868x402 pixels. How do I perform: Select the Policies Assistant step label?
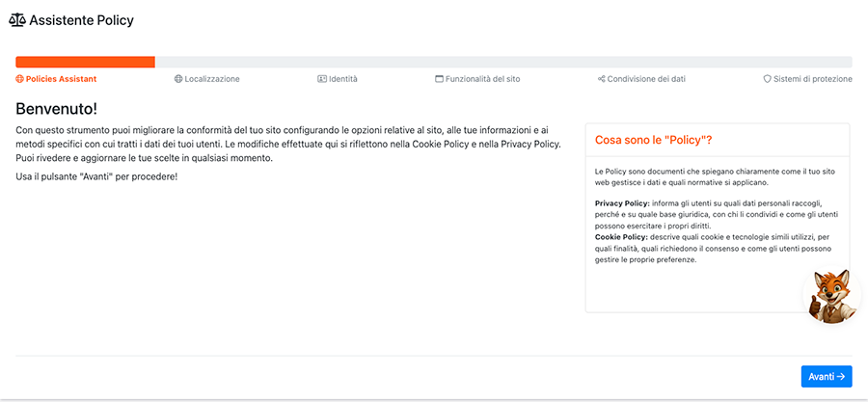(x=61, y=79)
